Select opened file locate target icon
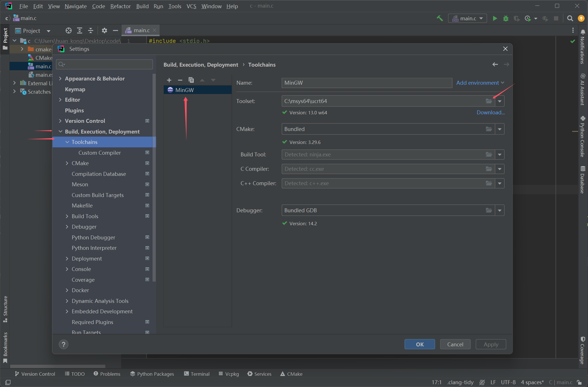 [x=68, y=30]
